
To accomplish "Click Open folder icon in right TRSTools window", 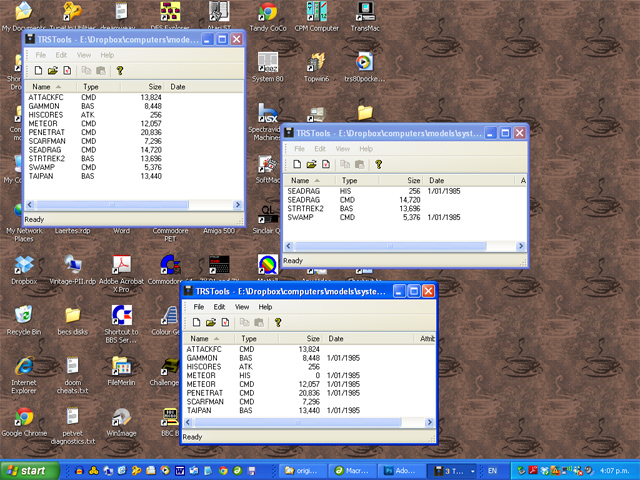I will (311, 164).
